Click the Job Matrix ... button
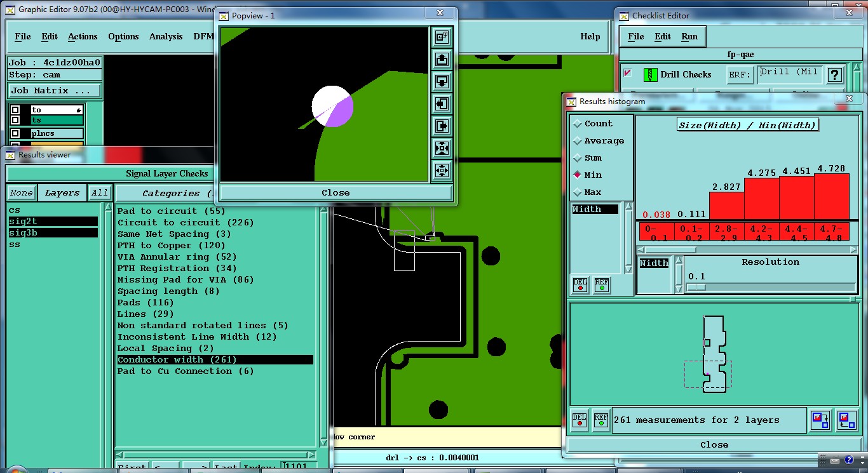This screenshot has width=868, height=473. (55, 90)
